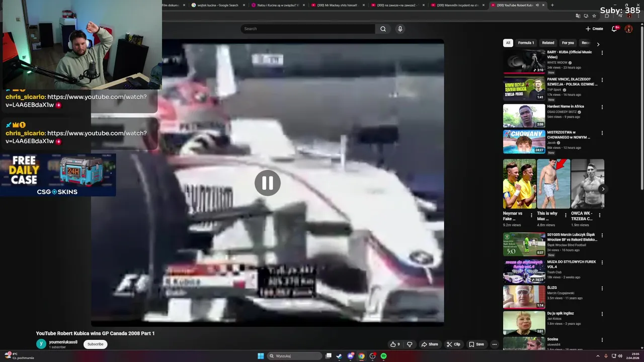Open a new browser tab
Viewport: 644px width, 362px height.
(552, 5)
